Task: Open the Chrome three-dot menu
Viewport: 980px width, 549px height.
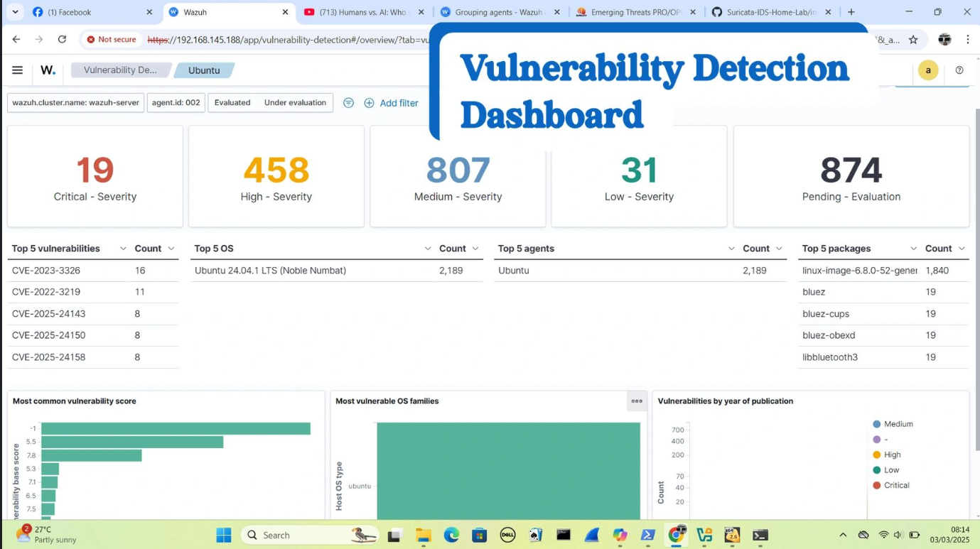Action: (x=968, y=40)
